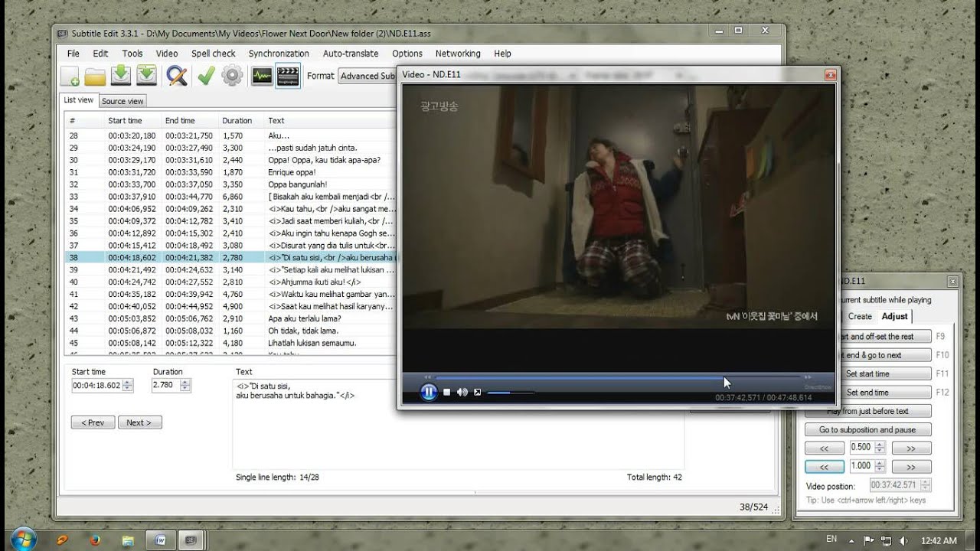Click the Start time input field
980x551 pixels.
[x=96, y=386]
